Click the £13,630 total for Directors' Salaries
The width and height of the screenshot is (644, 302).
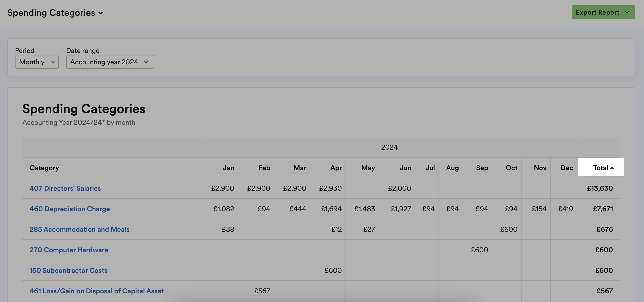(x=600, y=188)
